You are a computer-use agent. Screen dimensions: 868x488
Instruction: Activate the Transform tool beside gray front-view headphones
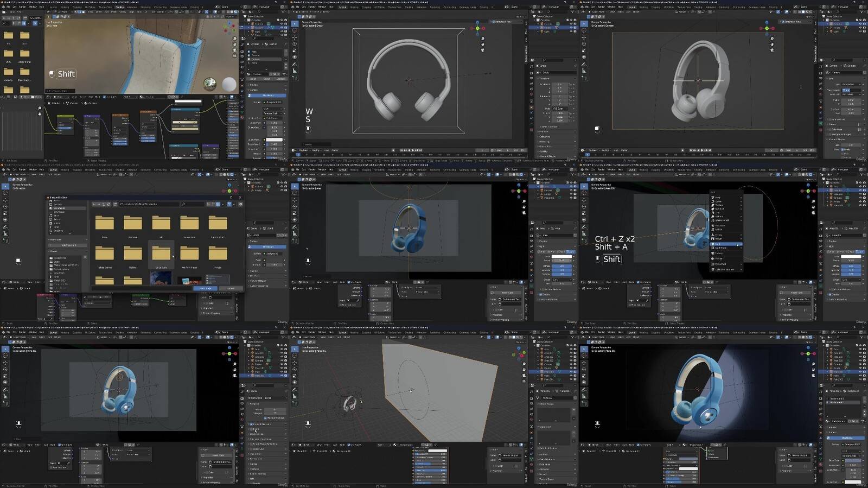pos(295,56)
